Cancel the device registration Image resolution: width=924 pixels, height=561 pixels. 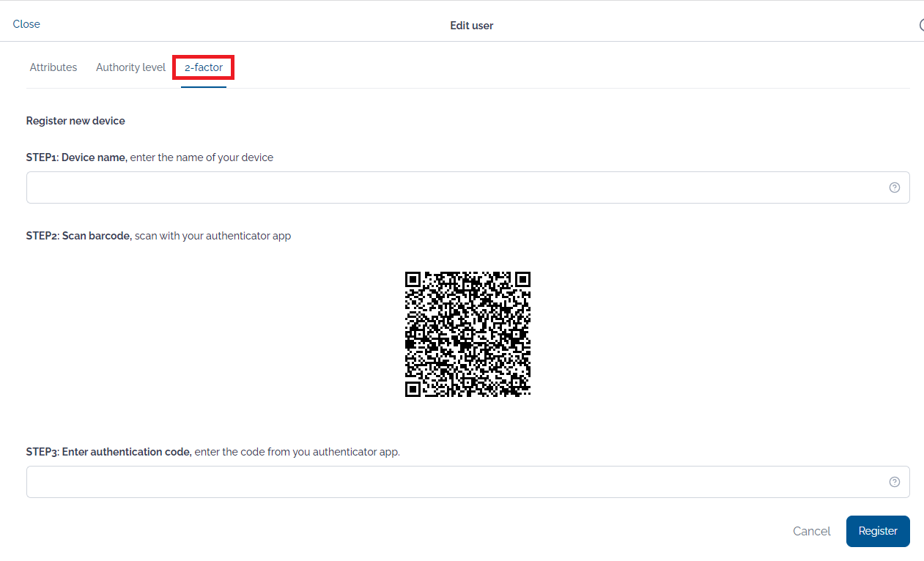[812, 532]
